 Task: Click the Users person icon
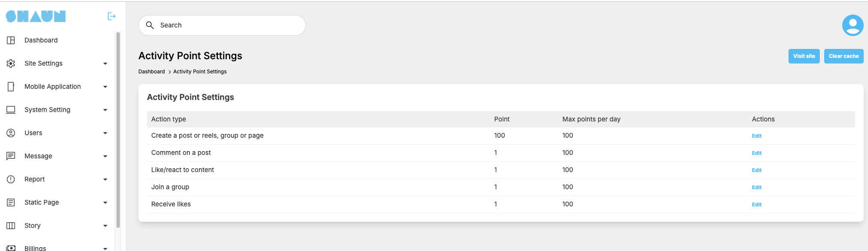click(x=11, y=133)
